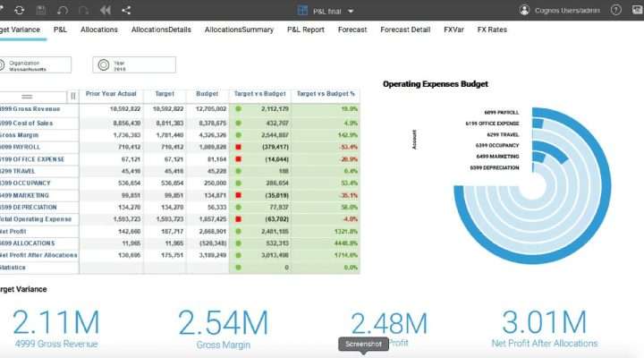Open Cognos Users/admin account label
644x358 pixels.
tap(567, 11)
